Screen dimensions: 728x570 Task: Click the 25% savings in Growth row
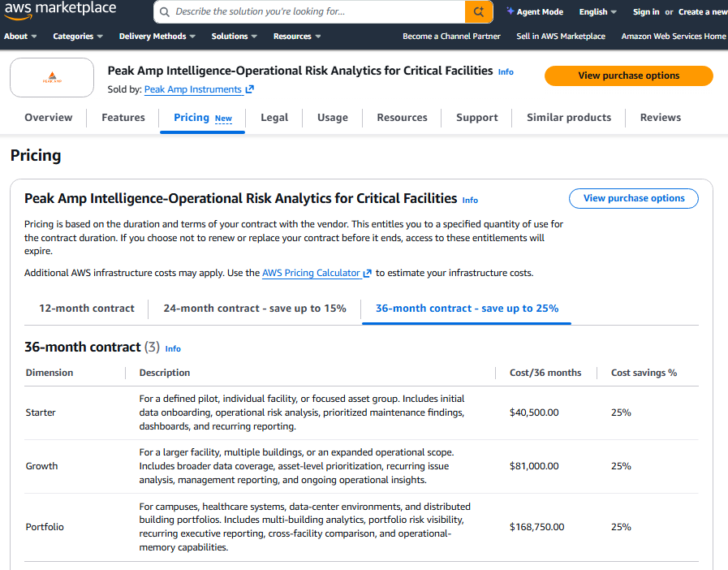tap(621, 466)
